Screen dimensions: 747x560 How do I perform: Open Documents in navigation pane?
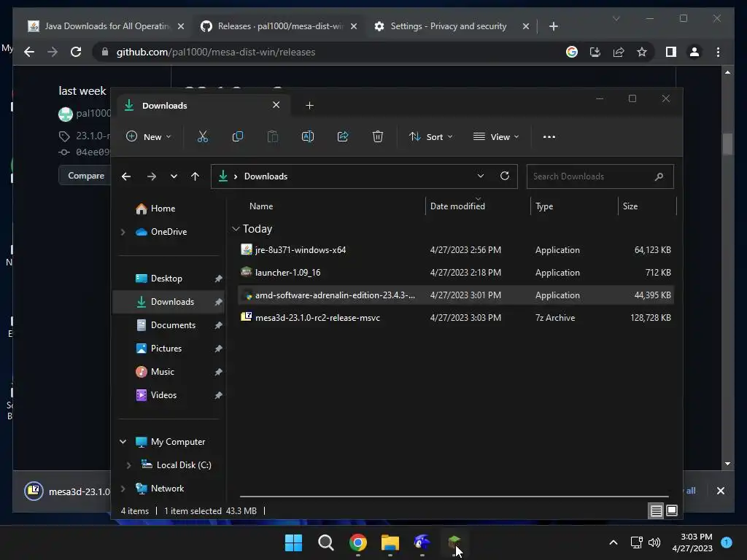[x=173, y=325]
